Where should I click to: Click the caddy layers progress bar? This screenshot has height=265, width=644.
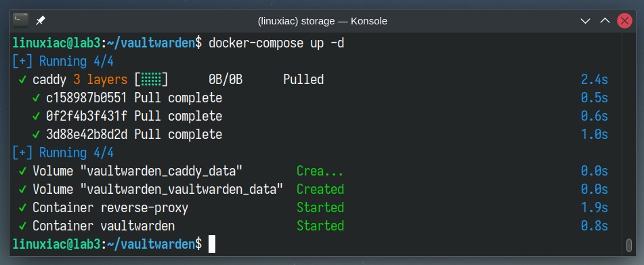(151, 79)
